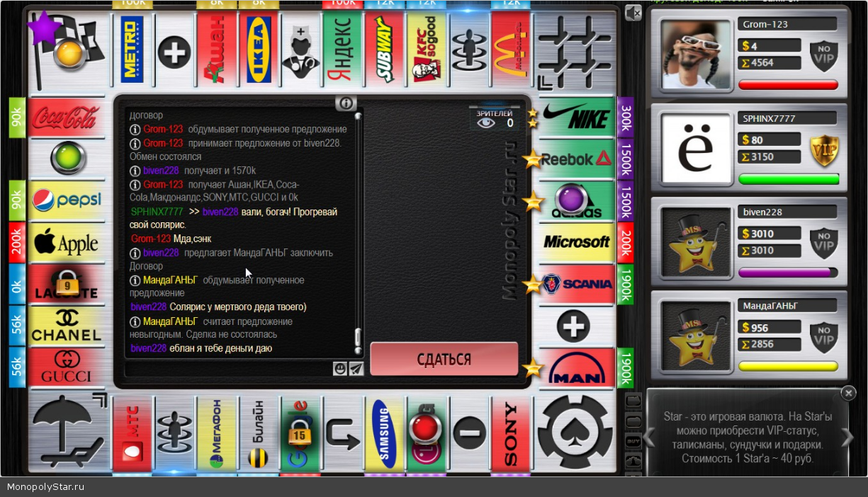
Task: Open the МандаГАНЬГ player avatar
Action: pyautogui.click(x=695, y=336)
